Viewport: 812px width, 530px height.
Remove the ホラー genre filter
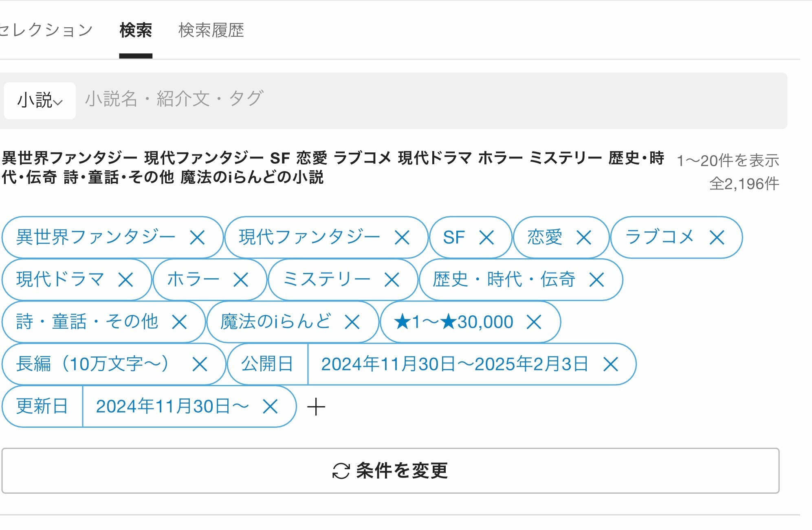tap(241, 280)
